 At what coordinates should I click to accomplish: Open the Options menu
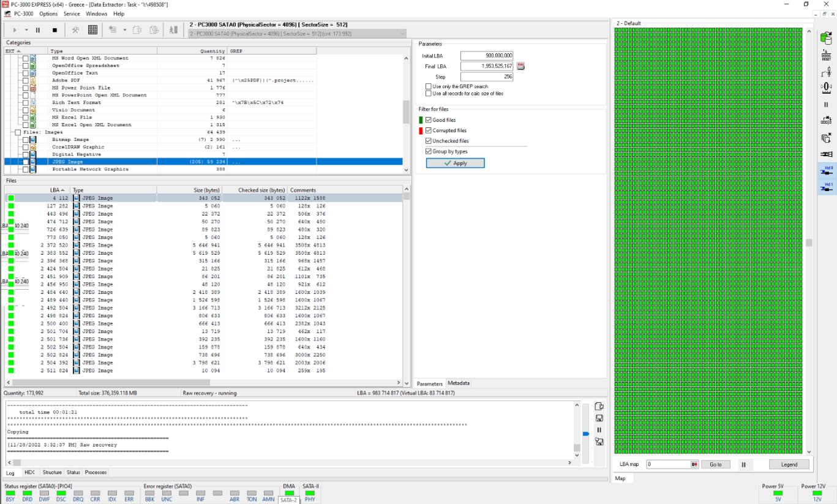(48, 13)
